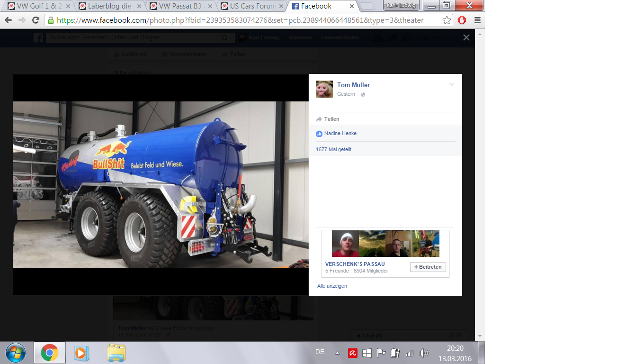Reload the Facebook page
The image size is (644, 364).
(x=36, y=20)
